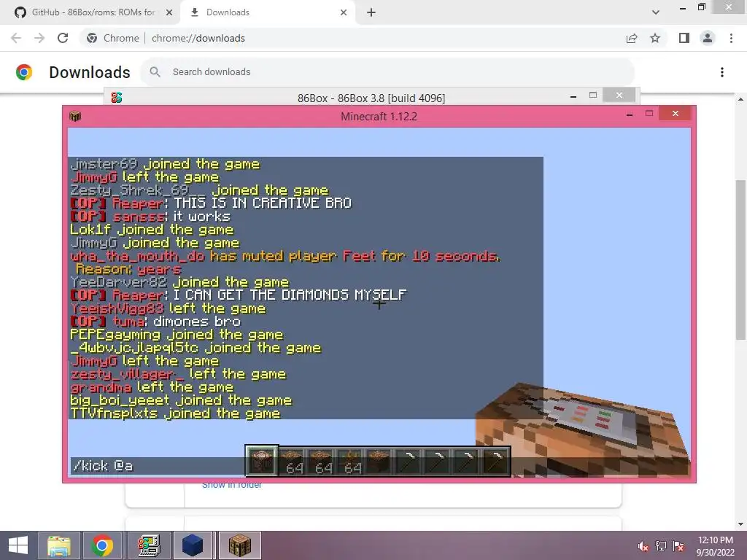
Task: Select the sixth hotbar slot pickaxe
Action: pyautogui.click(x=408, y=461)
